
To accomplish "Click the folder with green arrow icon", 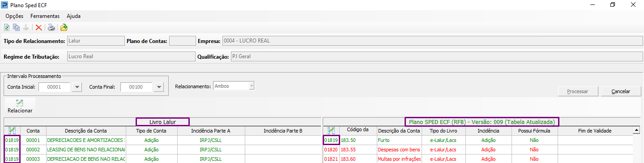I will tap(64, 28).
